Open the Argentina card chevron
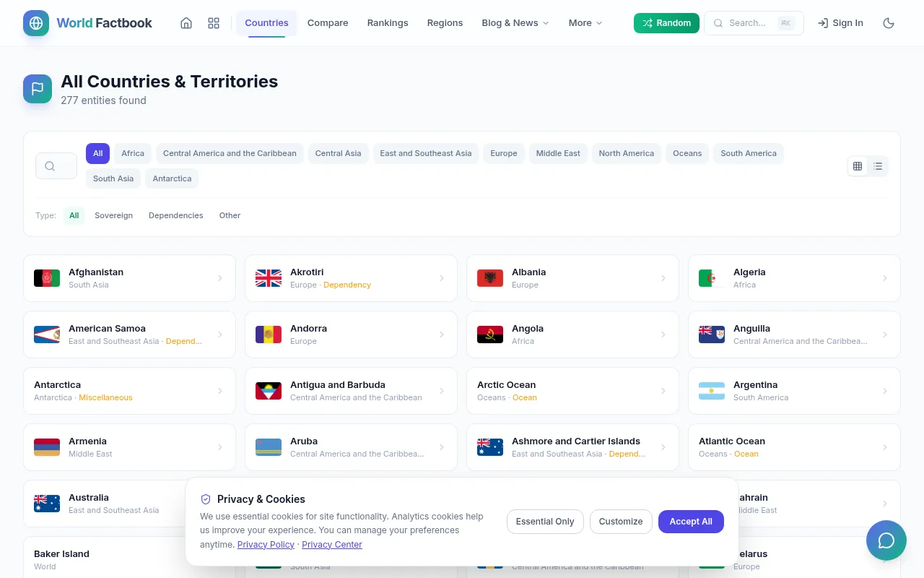The width and height of the screenshot is (924, 578). coord(885,391)
